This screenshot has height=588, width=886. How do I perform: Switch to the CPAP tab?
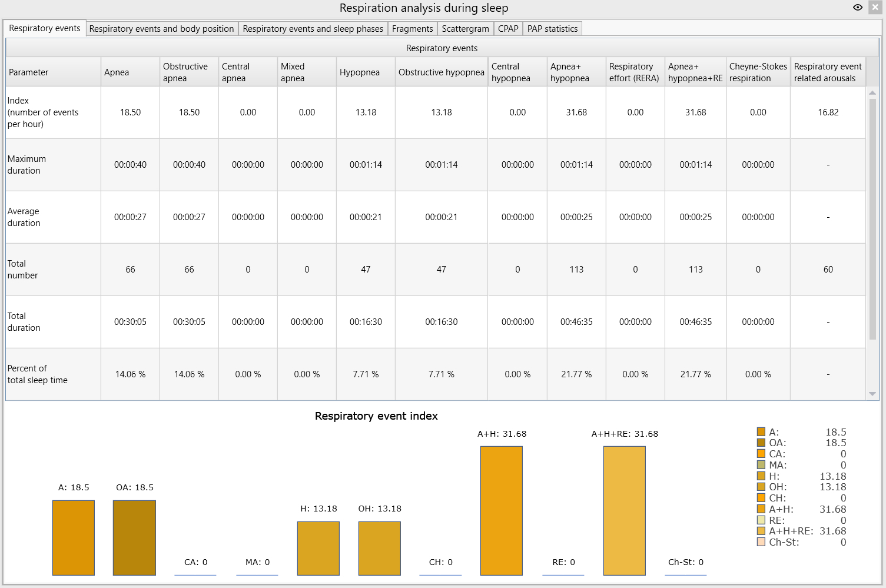click(508, 29)
